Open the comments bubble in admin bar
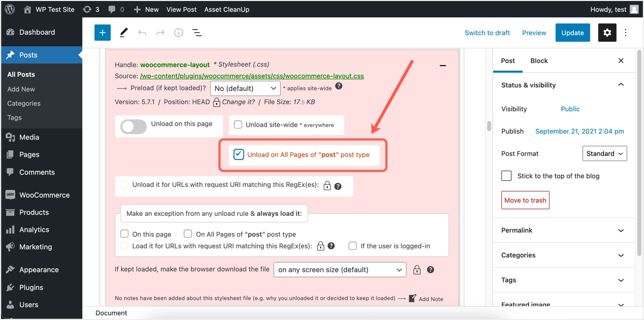Image resolution: width=644 pixels, height=320 pixels. 116,9
